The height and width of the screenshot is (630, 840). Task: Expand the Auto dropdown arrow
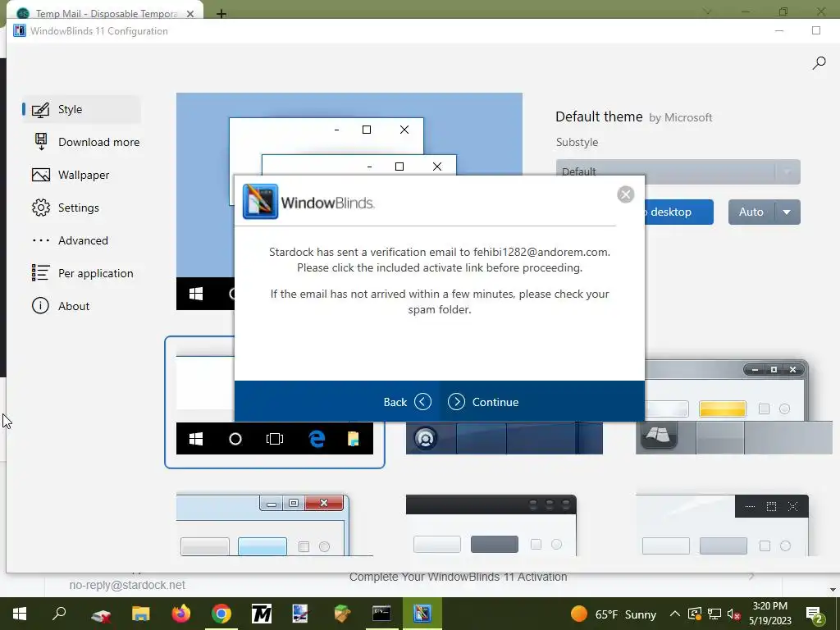[787, 212]
